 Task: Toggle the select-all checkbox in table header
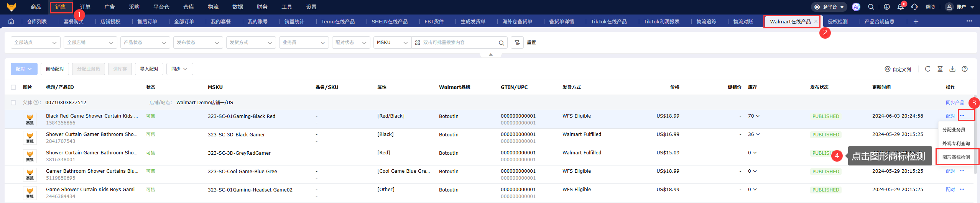(x=13, y=87)
